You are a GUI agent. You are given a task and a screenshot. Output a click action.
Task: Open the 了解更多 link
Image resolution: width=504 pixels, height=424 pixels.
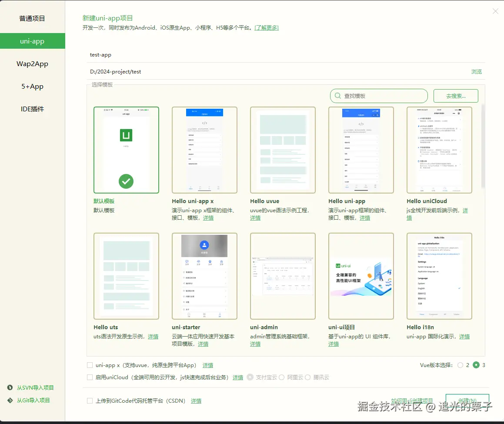pyautogui.click(x=267, y=28)
